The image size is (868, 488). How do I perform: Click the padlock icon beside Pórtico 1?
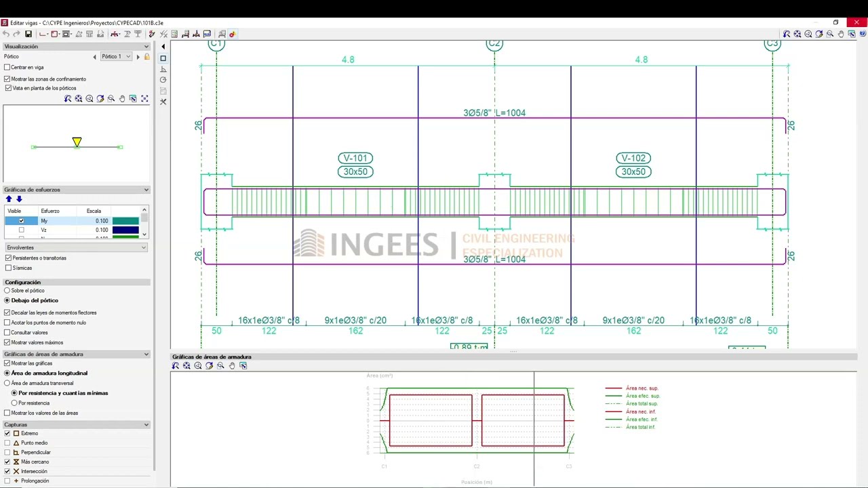point(146,57)
